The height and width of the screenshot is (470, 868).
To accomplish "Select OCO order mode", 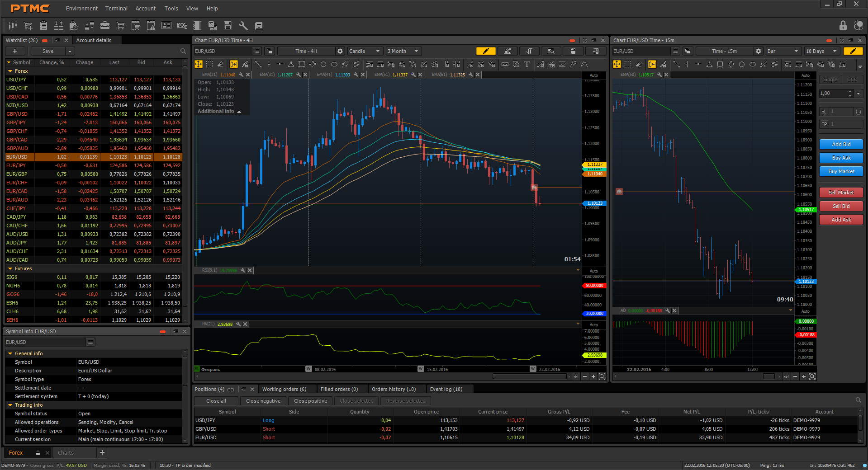I will click(x=852, y=80).
